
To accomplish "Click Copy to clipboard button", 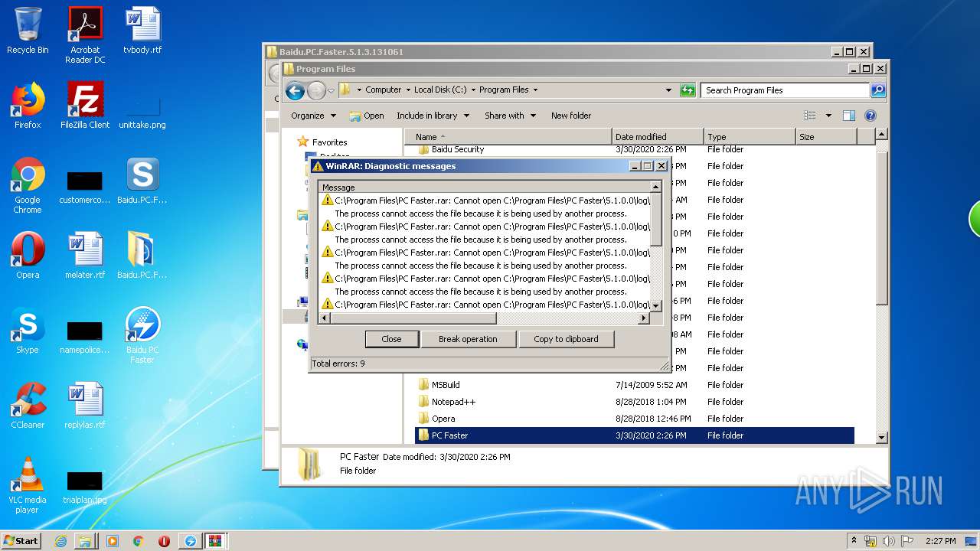I will tap(566, 339).
